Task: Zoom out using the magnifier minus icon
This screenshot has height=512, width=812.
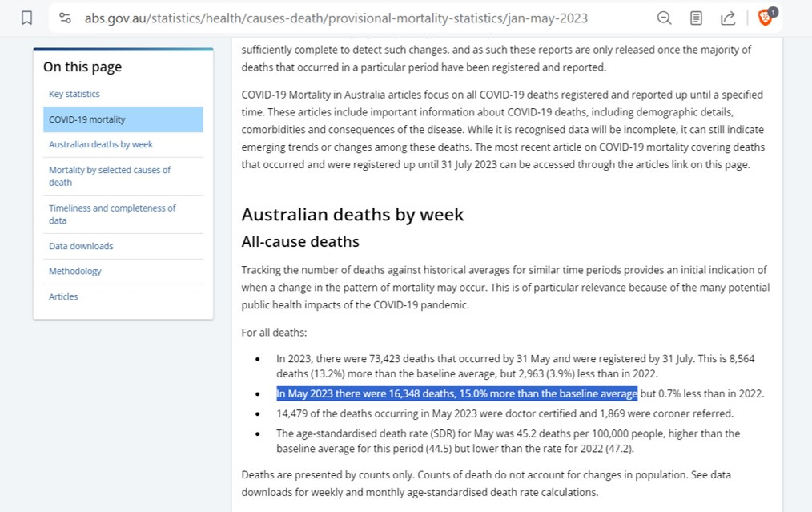Action: click(665, 18)
